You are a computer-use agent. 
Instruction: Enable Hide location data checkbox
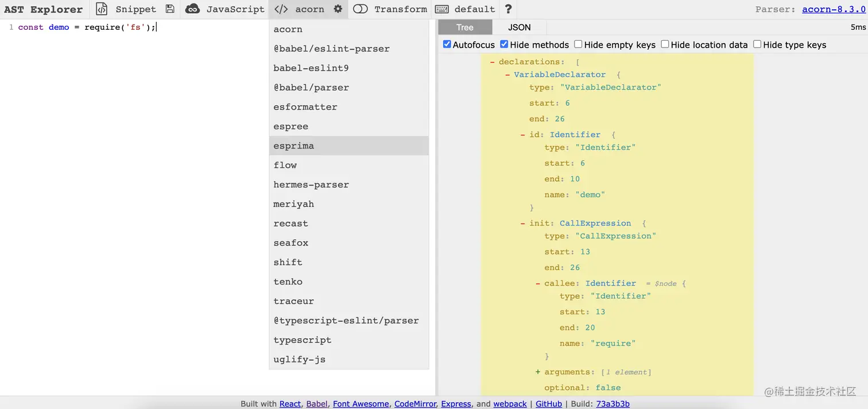(x=665, y=44)
